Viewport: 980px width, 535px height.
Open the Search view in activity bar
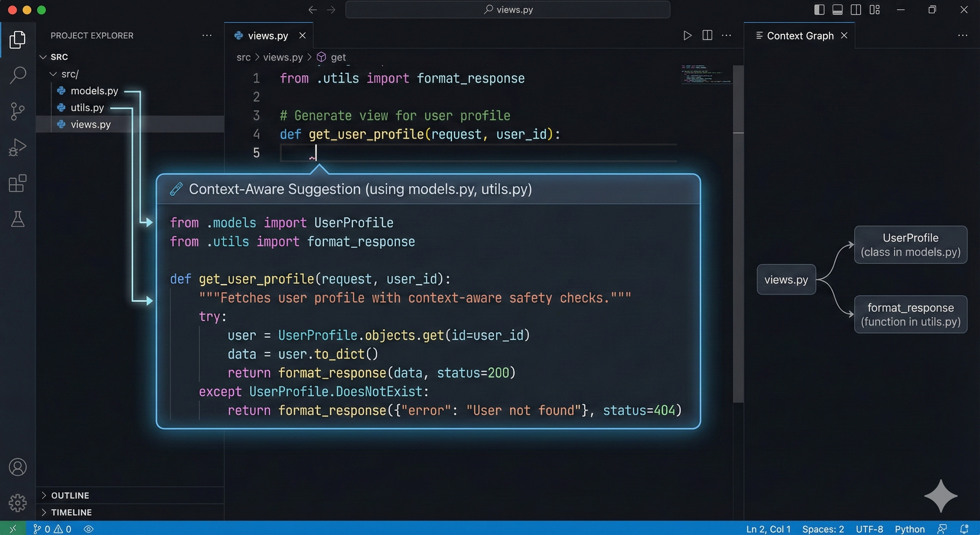click(17, 75)
